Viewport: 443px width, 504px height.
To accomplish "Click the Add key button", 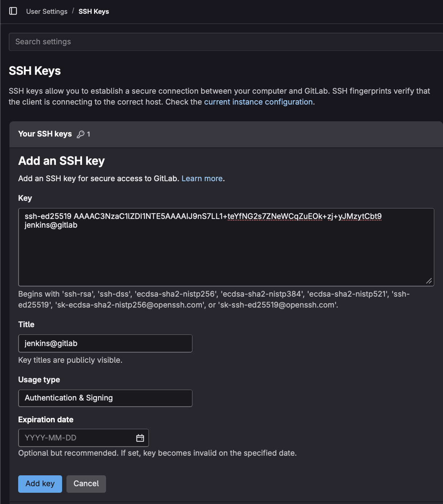I will click(x=40, y=484).
